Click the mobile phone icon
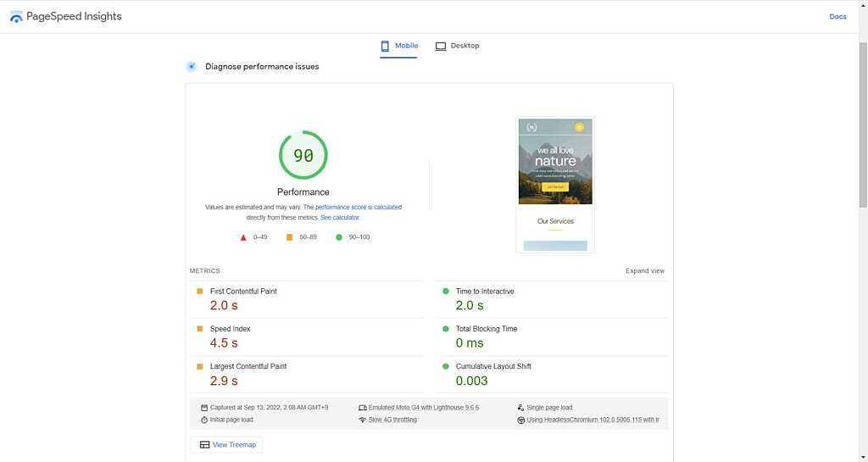 tap(385, 46)
